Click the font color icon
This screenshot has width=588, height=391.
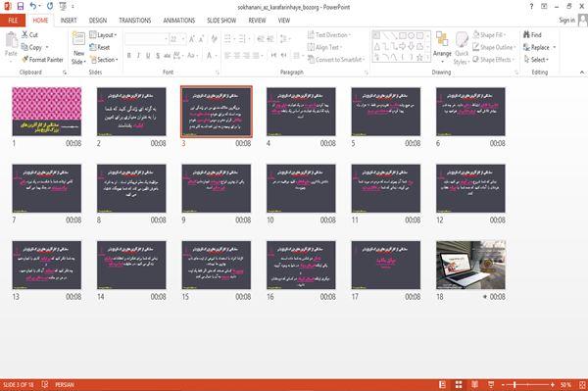point(209,56)
